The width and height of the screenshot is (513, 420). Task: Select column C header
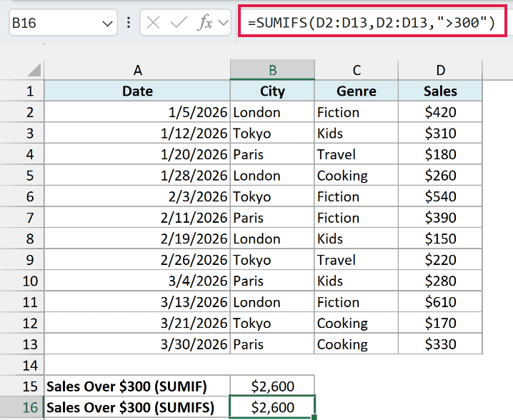tap(357, 70)
